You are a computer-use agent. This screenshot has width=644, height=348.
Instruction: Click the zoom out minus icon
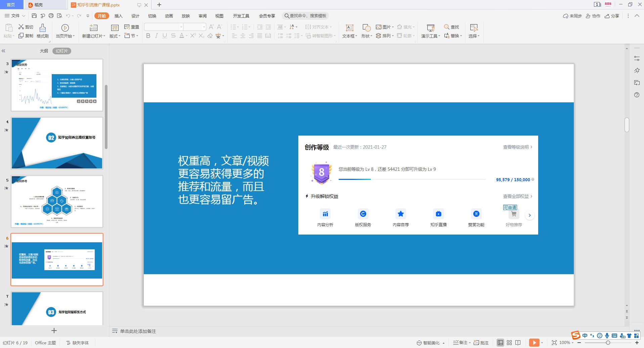[x=579, y=343]
